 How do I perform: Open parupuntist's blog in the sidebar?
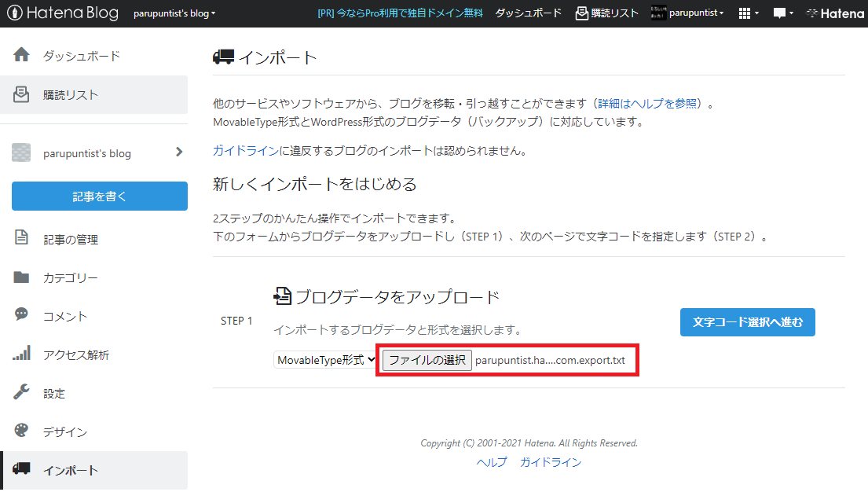[87, 153]
